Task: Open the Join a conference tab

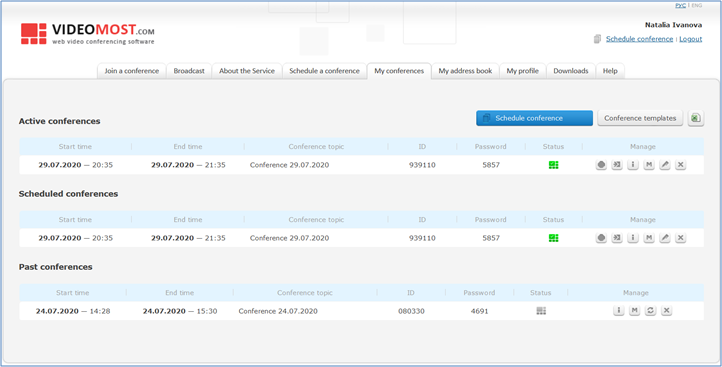Action: 132,71
